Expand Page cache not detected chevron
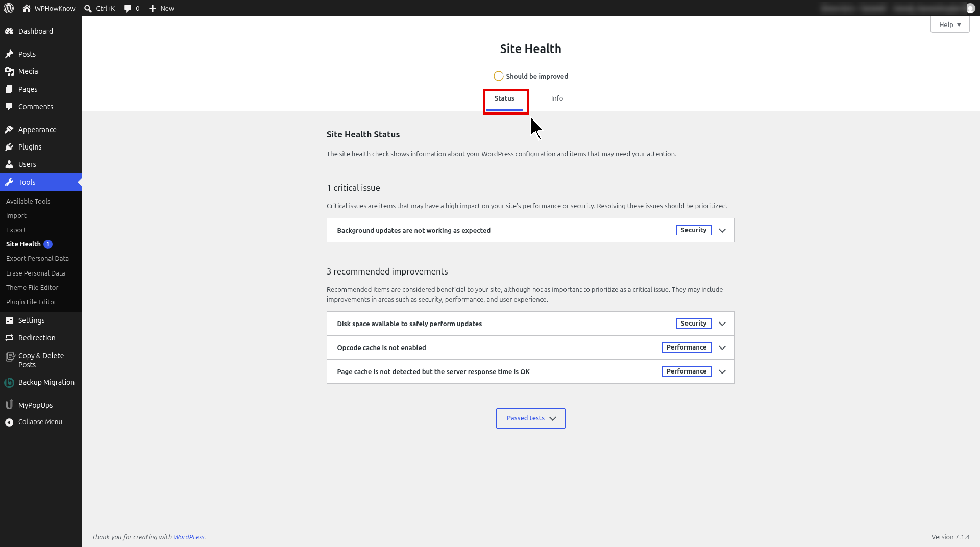Screen dimensions: 980x547 click(x=722, y=371)
